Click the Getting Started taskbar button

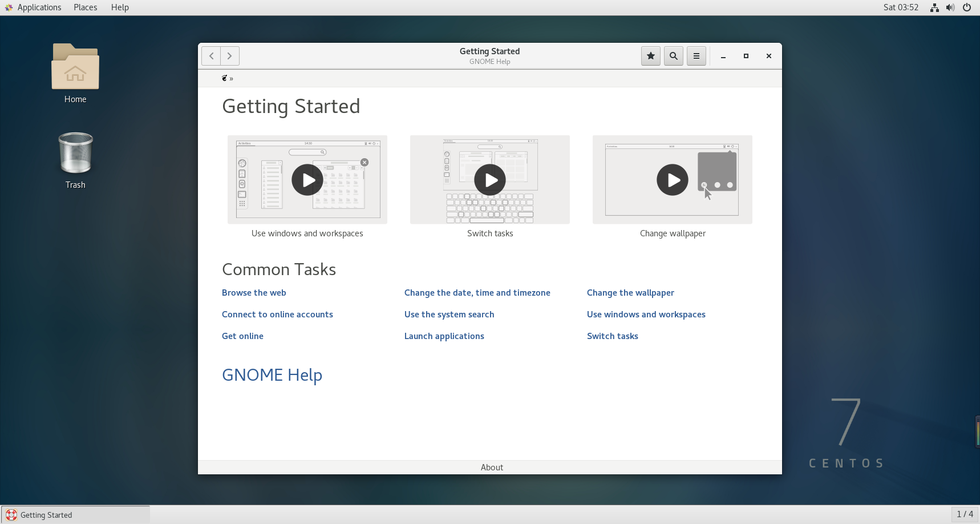(x=75, y=515)
